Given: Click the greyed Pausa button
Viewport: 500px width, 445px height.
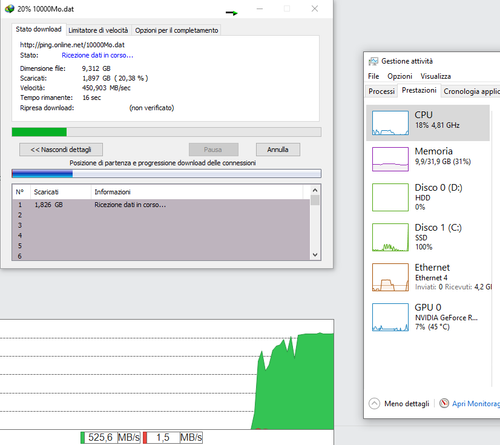Looking at the screenshot, I should pyautogui.click(x=213, y=150).
